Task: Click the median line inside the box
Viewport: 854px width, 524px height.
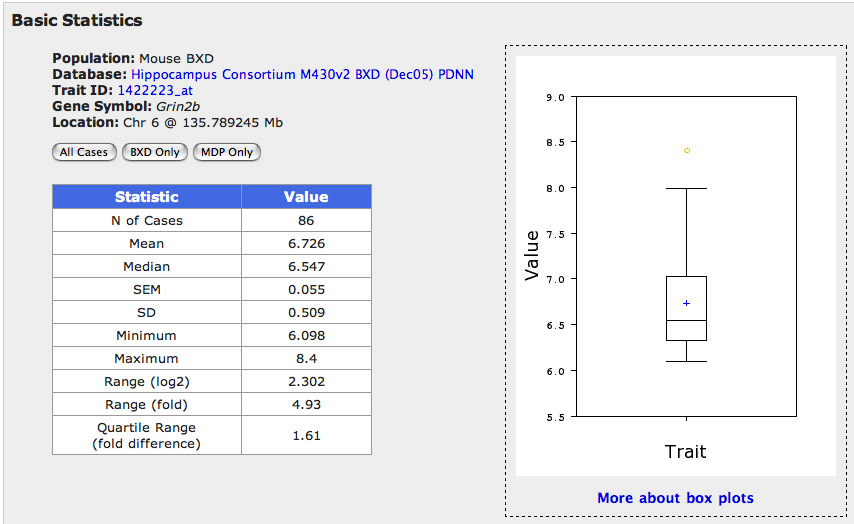Action: pyautogui.click(x=686, y=320)
